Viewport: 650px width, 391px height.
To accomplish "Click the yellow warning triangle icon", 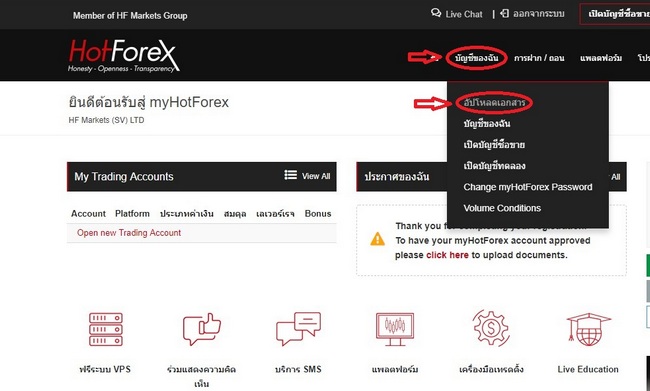I will pyautogui.click(x=377, y=239).
